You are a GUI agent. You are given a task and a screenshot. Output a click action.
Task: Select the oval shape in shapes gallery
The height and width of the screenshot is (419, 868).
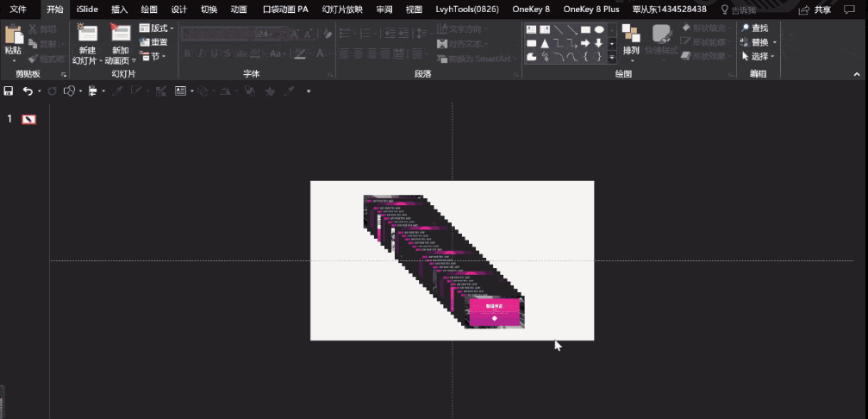pos(599,29)
